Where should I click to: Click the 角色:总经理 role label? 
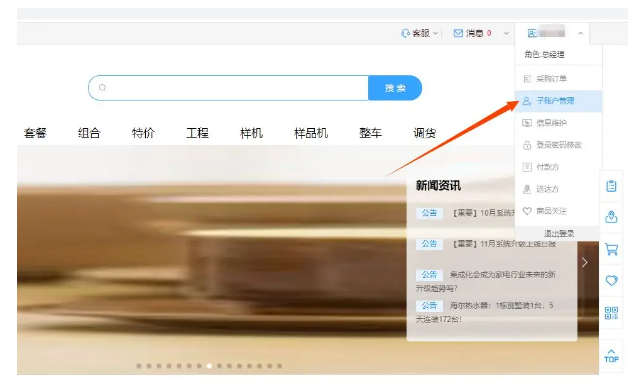click(544, 54)
